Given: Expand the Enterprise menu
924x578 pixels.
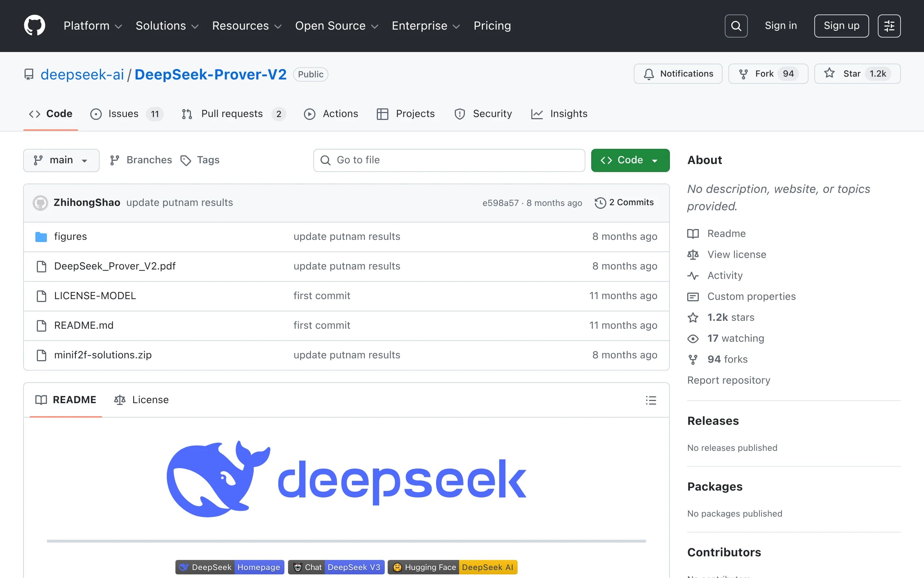Looking at the screenshot, I should [426, 26].
